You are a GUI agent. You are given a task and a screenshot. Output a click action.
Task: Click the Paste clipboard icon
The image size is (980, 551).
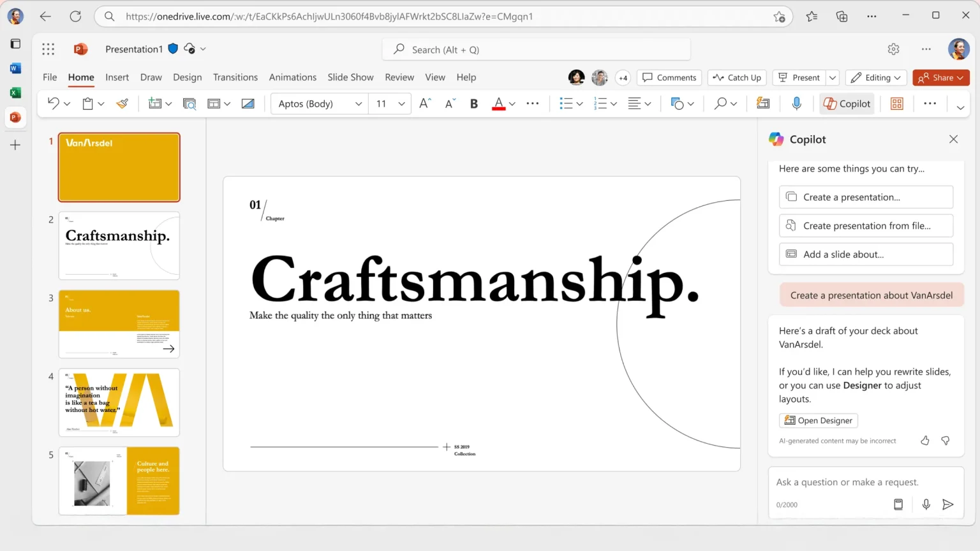[88, 103]
